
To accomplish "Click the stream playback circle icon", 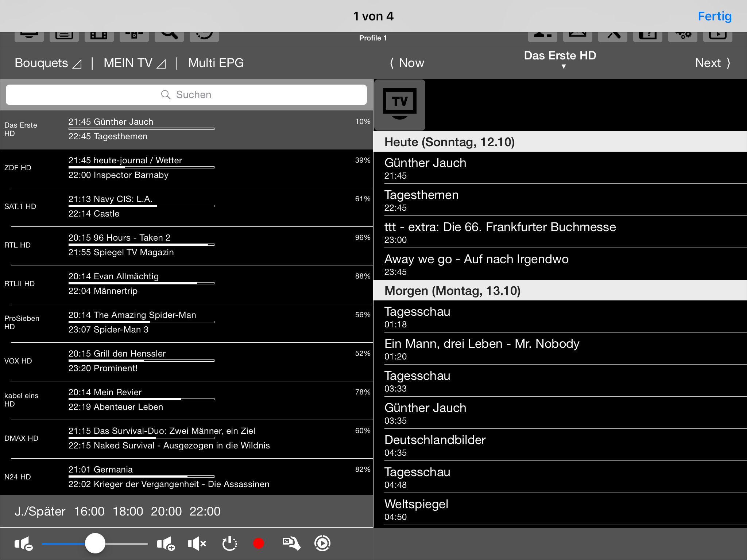I will point(322,544).
